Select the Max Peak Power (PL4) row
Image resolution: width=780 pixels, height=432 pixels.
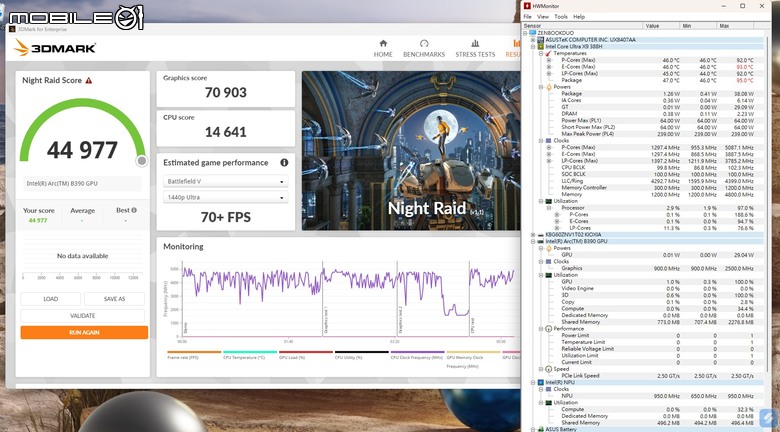(643, 134)
